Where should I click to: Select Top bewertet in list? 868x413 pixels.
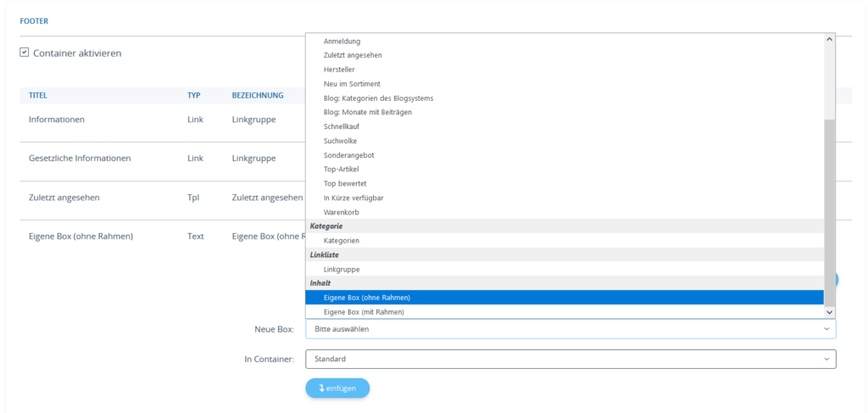[x=345, y=183]
